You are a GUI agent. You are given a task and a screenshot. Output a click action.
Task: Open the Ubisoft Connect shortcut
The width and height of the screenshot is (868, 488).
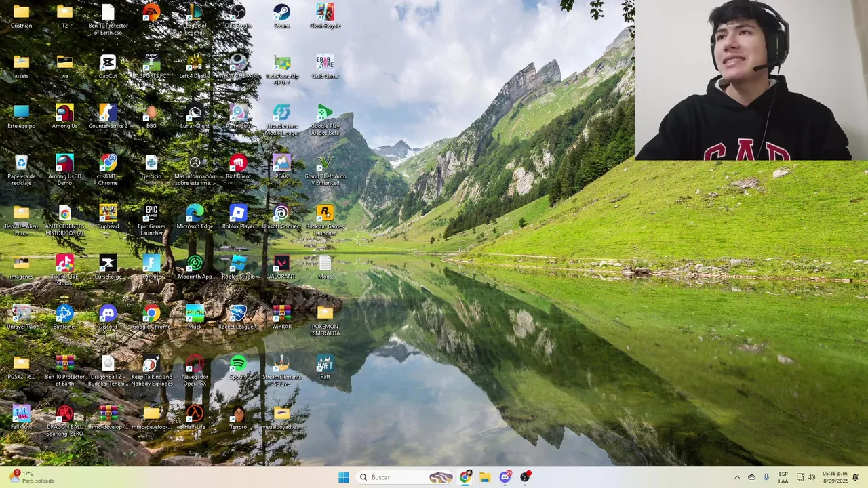(281, 217)
